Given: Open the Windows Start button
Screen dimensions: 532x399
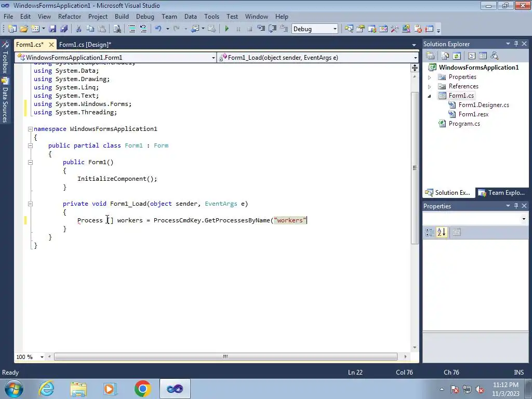Looking at the screenshot, I should (x=14, y=389).
